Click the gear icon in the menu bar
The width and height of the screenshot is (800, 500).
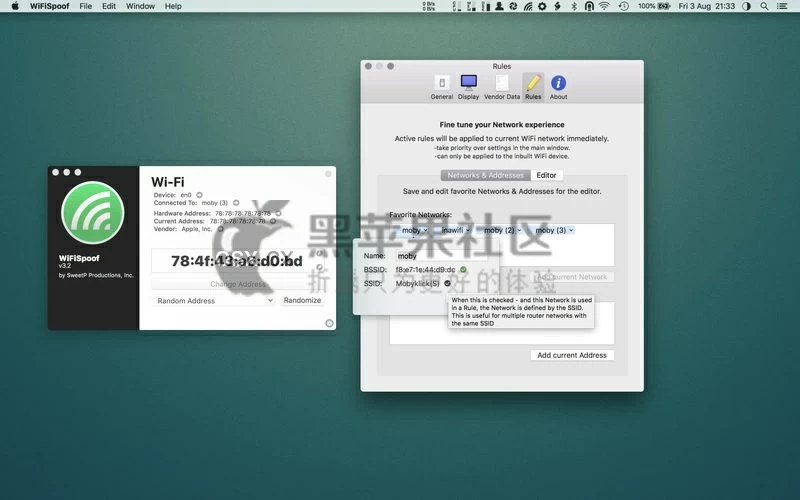click(542, 6)
